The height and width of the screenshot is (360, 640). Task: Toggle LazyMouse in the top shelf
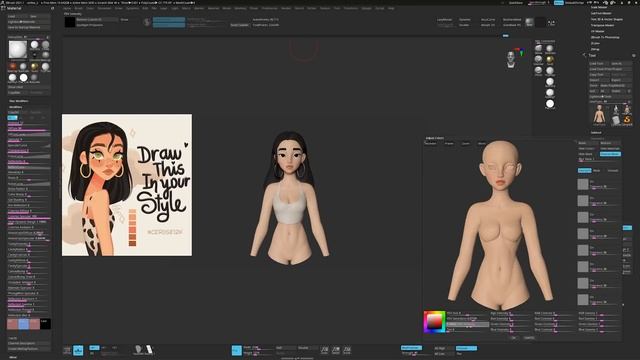(444, 20)
